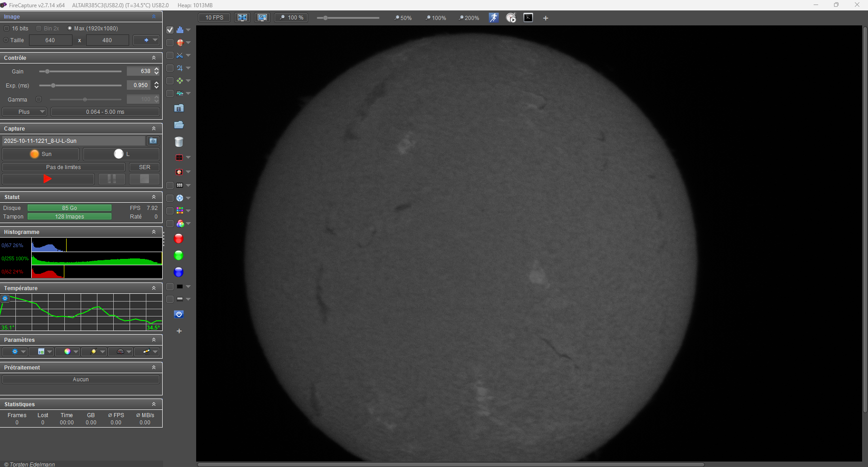The image size is (868, 467).
Task: Enable the 16 bits checkbox
Action: click(x=7, y=28)
